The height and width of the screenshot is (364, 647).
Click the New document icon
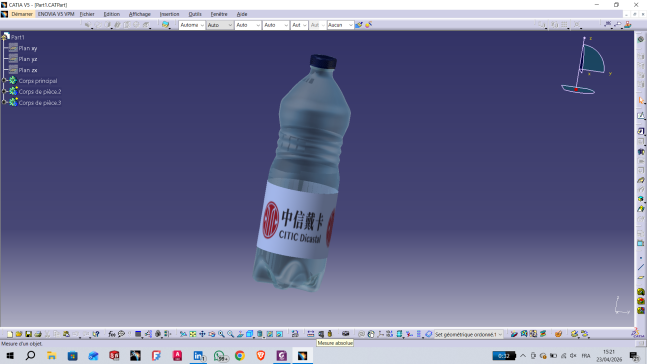coord(9,334)
